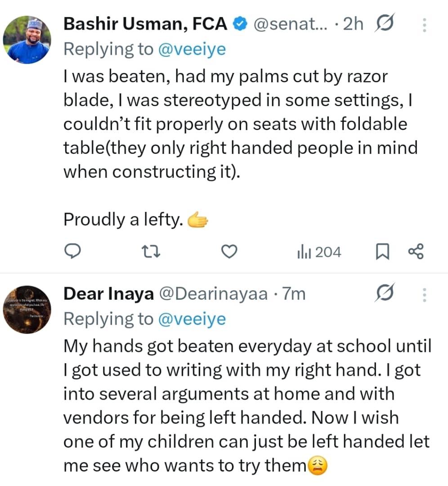This screenshot has height=486, width=448.
Task: Click Dear Inaya's profile picture
Action: point(27,309)
